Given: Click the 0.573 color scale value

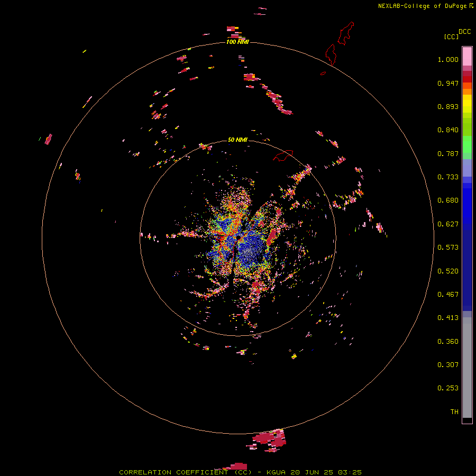Looking at the screenshot, I should click(x=448, y=248).
